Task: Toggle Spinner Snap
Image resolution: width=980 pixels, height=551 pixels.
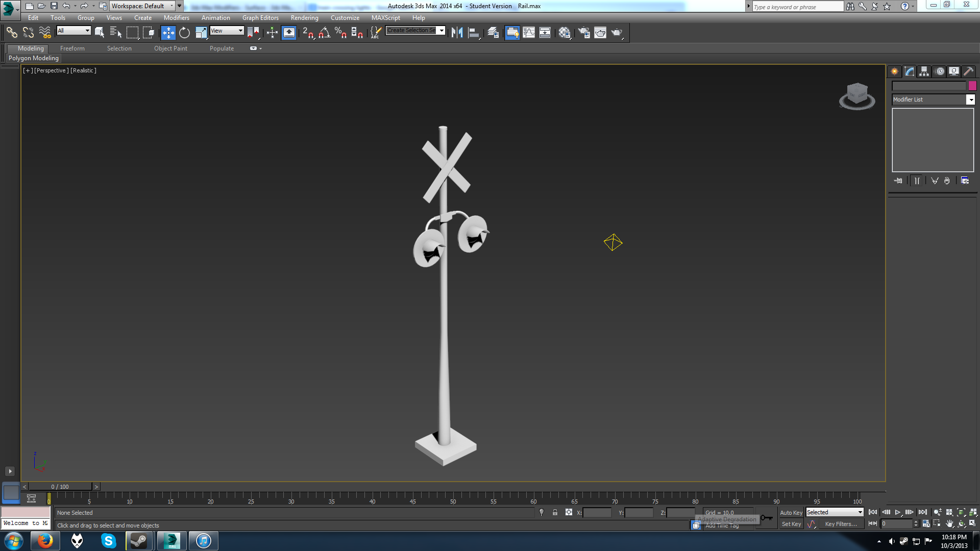Action: [x=357, y=33]
